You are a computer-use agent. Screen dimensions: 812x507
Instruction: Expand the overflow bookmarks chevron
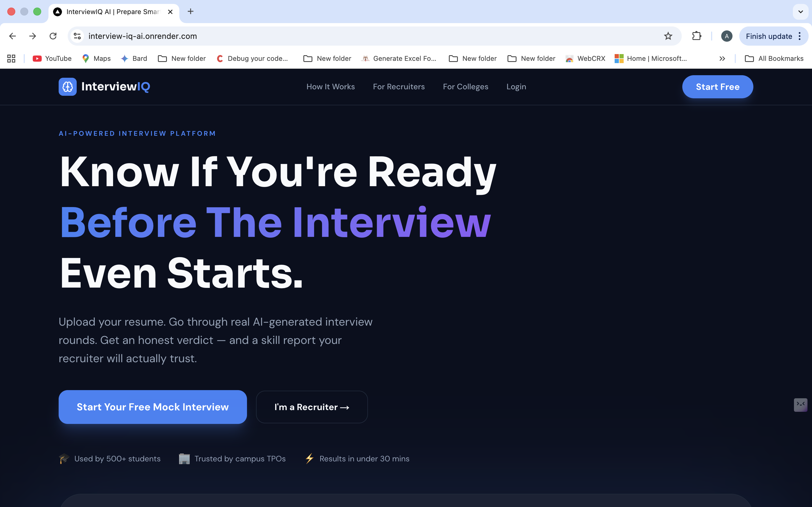[x=722, y=58]
